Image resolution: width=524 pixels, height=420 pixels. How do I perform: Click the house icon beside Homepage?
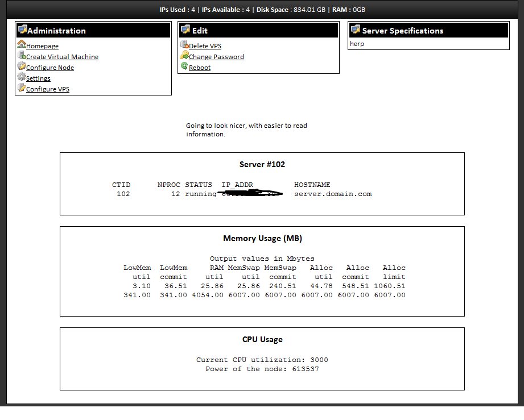click(x=22, y=44)
